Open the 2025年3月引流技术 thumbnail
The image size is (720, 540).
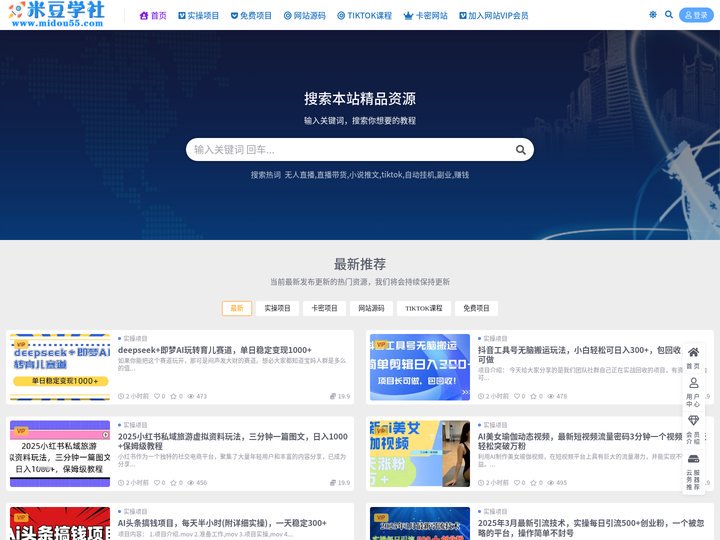pyautogui.click(x=420, y=523)
